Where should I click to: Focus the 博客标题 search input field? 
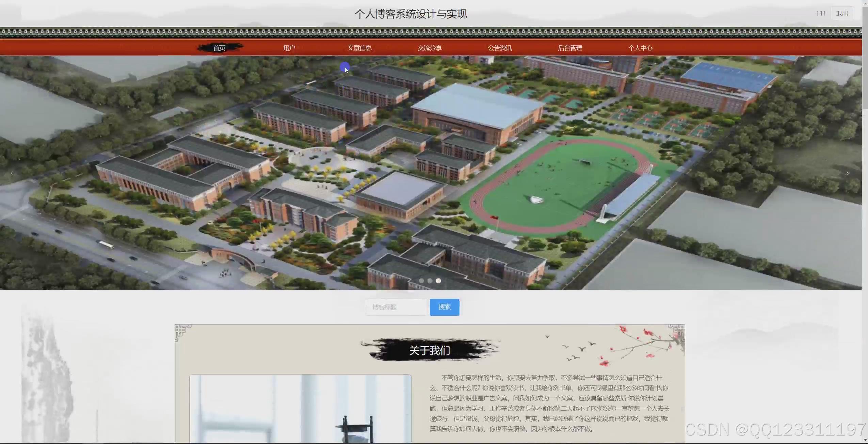pyautogui.click(x=396, y=307)
